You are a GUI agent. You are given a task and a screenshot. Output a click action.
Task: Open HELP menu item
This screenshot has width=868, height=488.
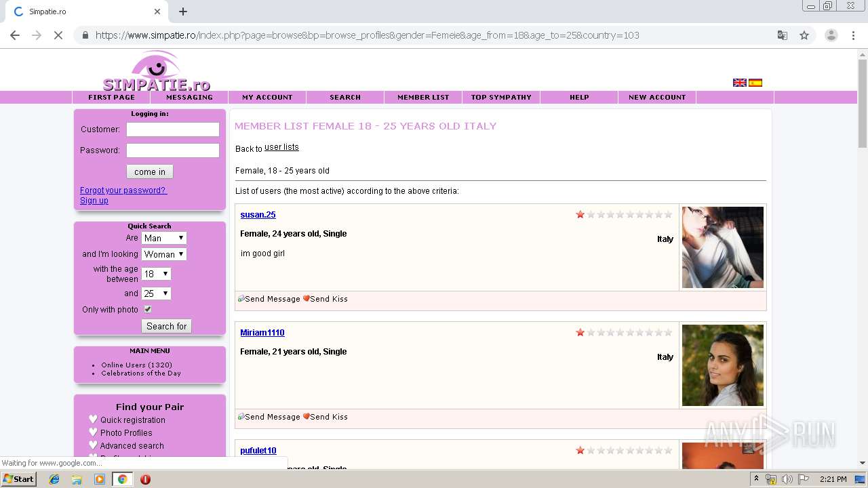579,97
